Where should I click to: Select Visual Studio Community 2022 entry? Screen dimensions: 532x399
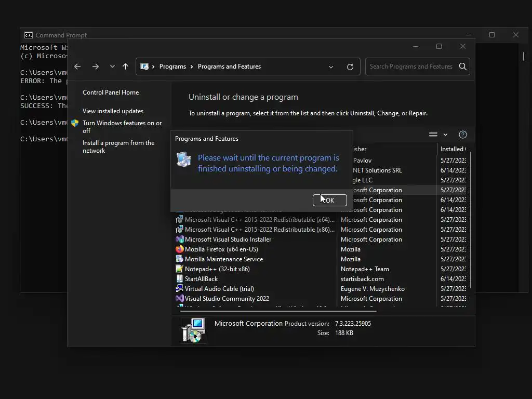click(x=227, y=298)
